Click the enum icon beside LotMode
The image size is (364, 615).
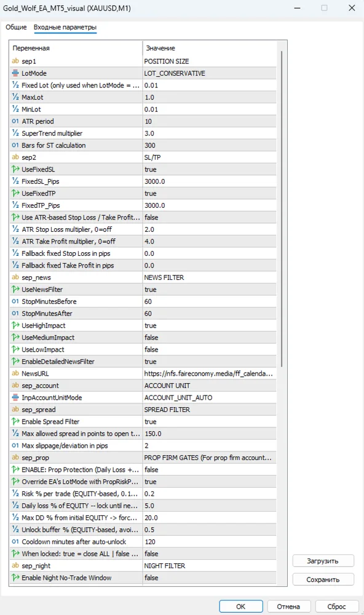[15, 73]
